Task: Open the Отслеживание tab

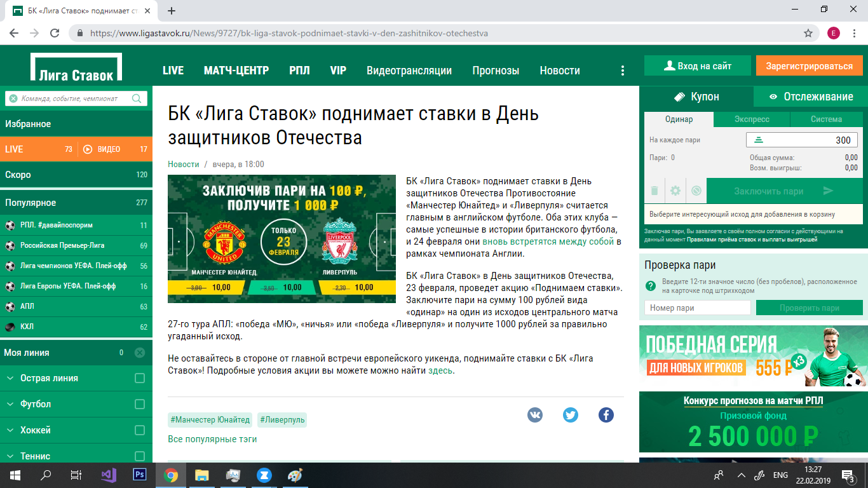Action: [x=811, y=97]
